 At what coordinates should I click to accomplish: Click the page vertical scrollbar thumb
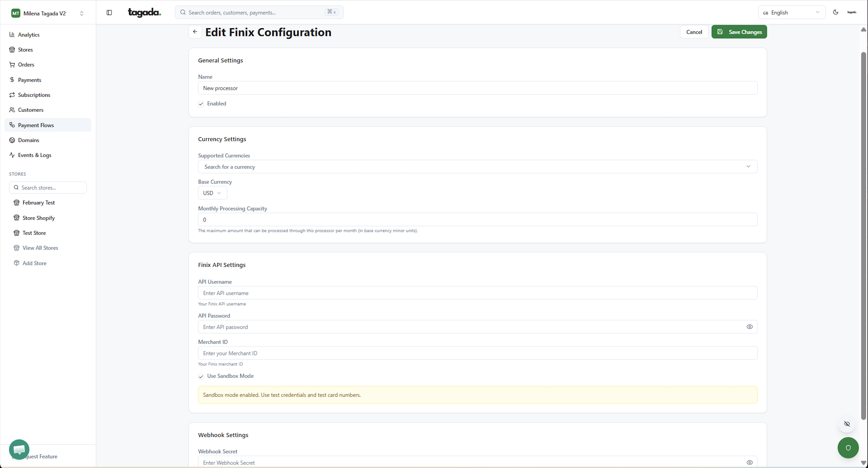(863, 236)
